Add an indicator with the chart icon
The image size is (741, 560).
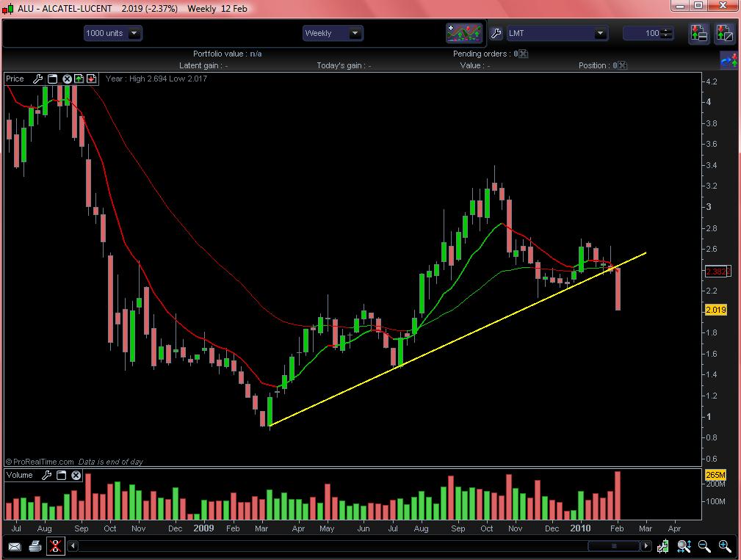click(464, 33)
